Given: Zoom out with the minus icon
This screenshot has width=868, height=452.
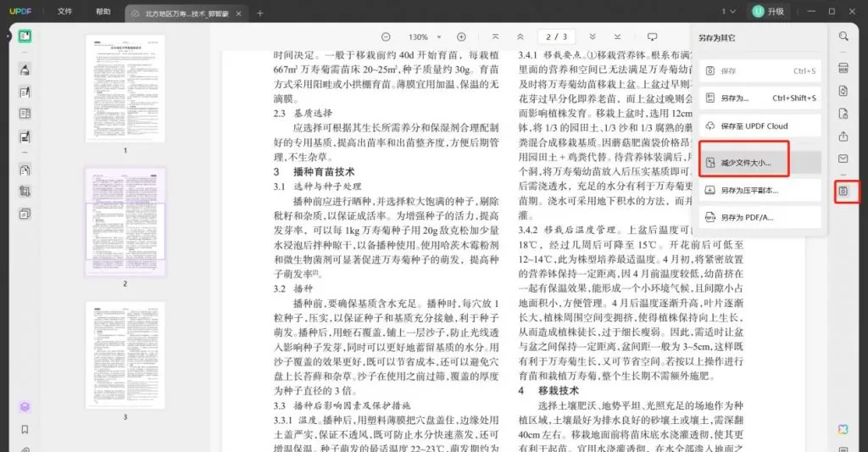Looking at the screenshot, I should (x=386, y=37).
